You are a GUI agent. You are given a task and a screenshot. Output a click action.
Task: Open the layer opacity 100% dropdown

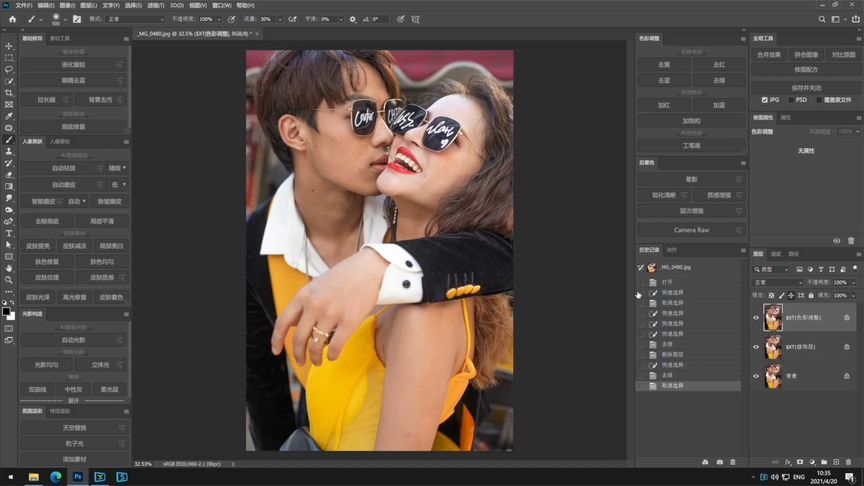853,283
